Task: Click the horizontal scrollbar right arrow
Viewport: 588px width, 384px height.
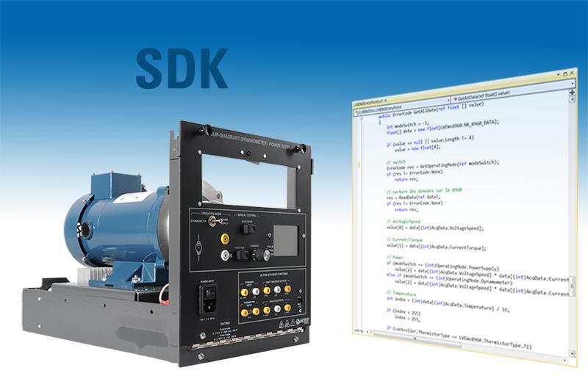Action: click(565, 361)
